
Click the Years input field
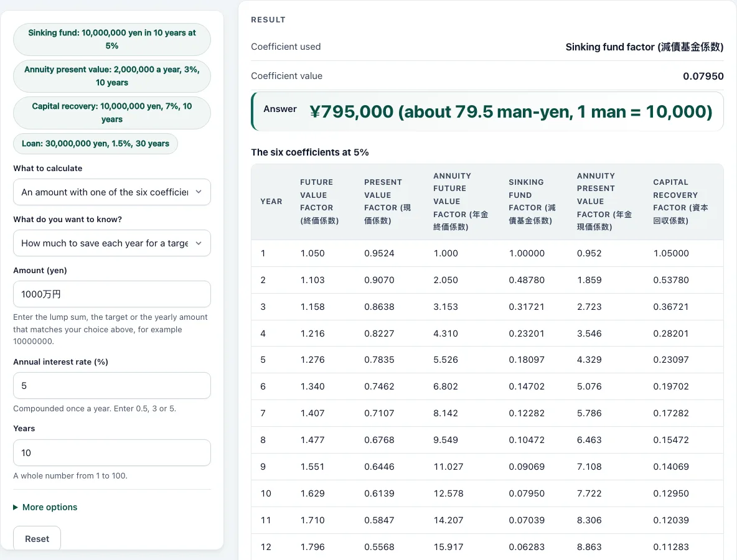112,453
